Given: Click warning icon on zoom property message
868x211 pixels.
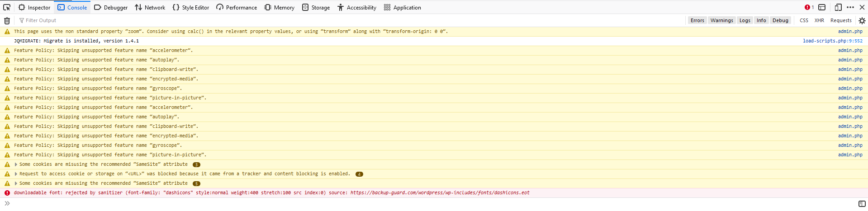Looking at the screenshot, I should (x=7, y=32).
